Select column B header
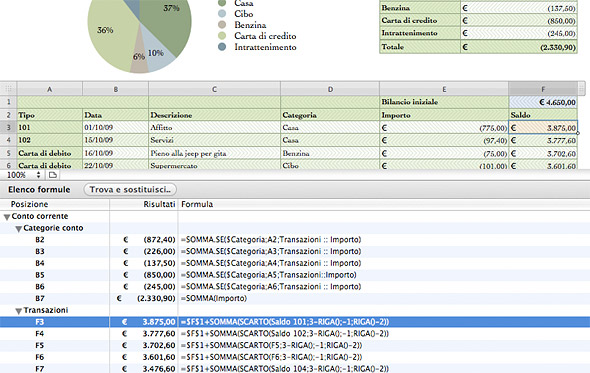Screen dimensions: 590x373 pyautogui.click(x=116, y=89)
